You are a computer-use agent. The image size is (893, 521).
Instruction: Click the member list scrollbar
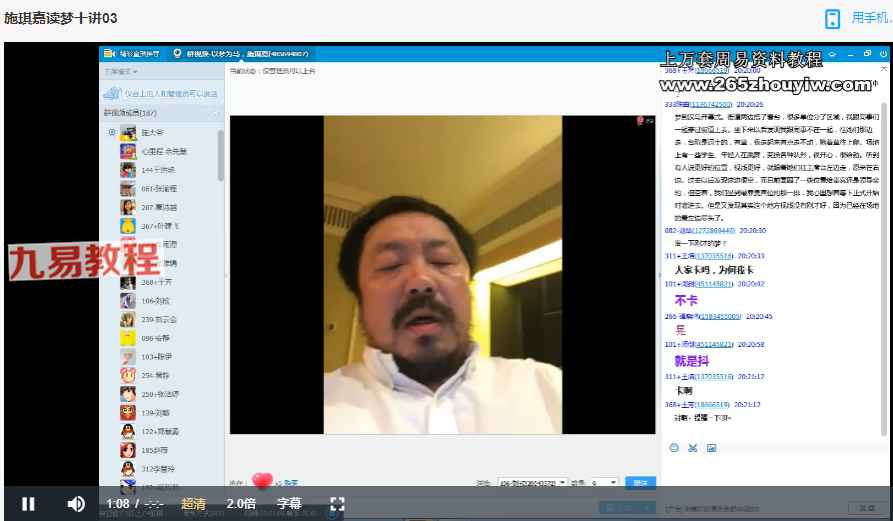tap(220, 155)
